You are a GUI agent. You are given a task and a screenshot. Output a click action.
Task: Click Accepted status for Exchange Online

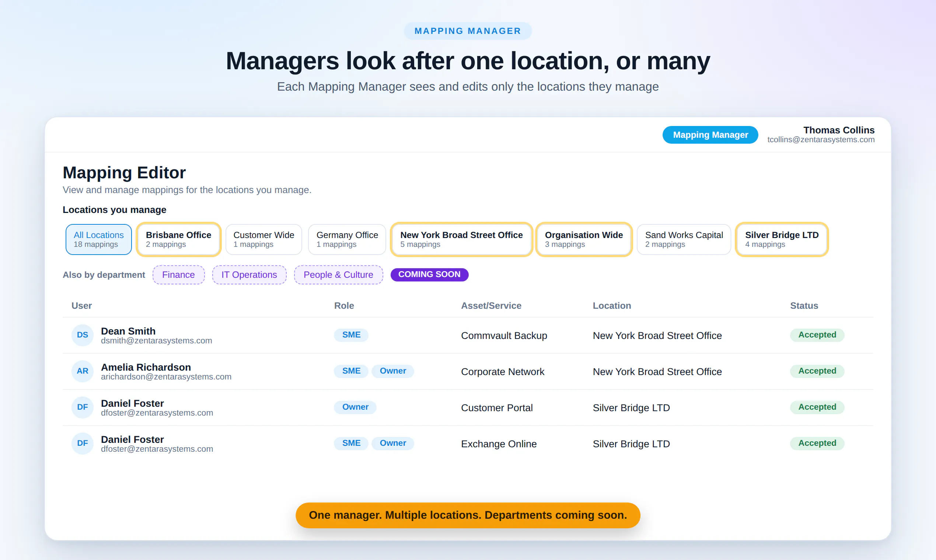[x=817, y=444]
